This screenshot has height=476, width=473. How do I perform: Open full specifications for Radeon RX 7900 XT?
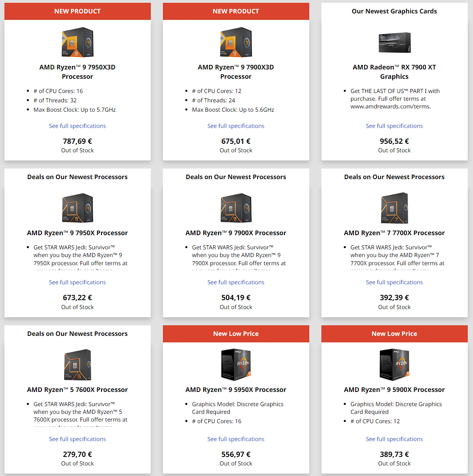394,126
